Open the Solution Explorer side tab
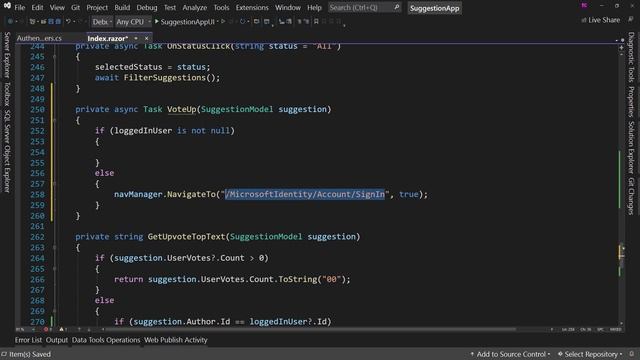The width and height of the screenshot is (640, 360). [x=631, y=147]
